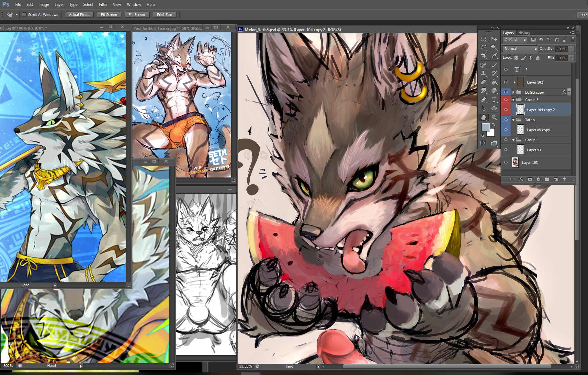Collapse the Group 3 folder
Image resolution: width=588 pixels, height=375 pixels.
(x=514, y=100)
